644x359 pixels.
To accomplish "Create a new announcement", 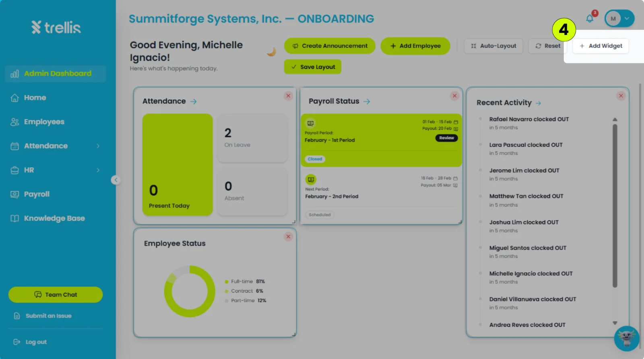I will coord(330,46).
